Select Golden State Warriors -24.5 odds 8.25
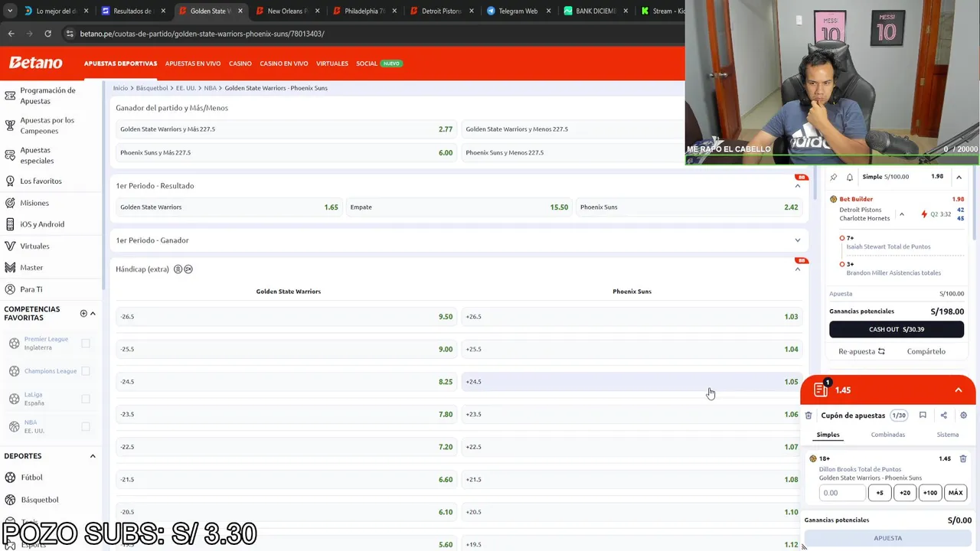 pyautogui.click(x=286, y=382)
